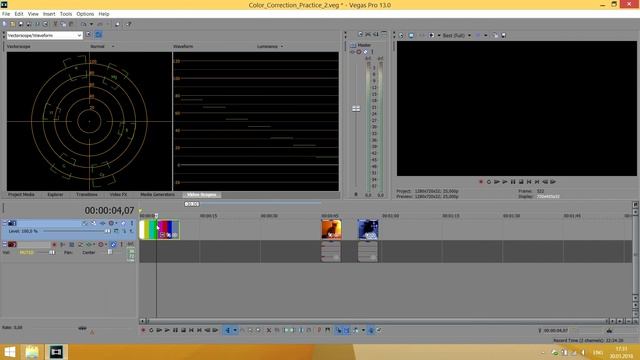
Task: Toggle mute on the audio track
Action: tap(114, 244)
